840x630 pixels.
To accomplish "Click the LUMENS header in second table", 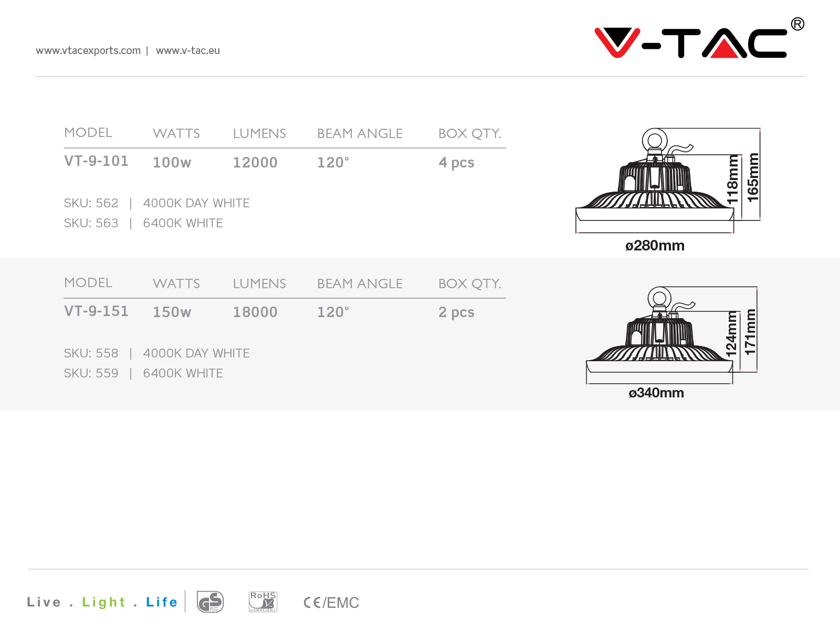I will (259, 284).
